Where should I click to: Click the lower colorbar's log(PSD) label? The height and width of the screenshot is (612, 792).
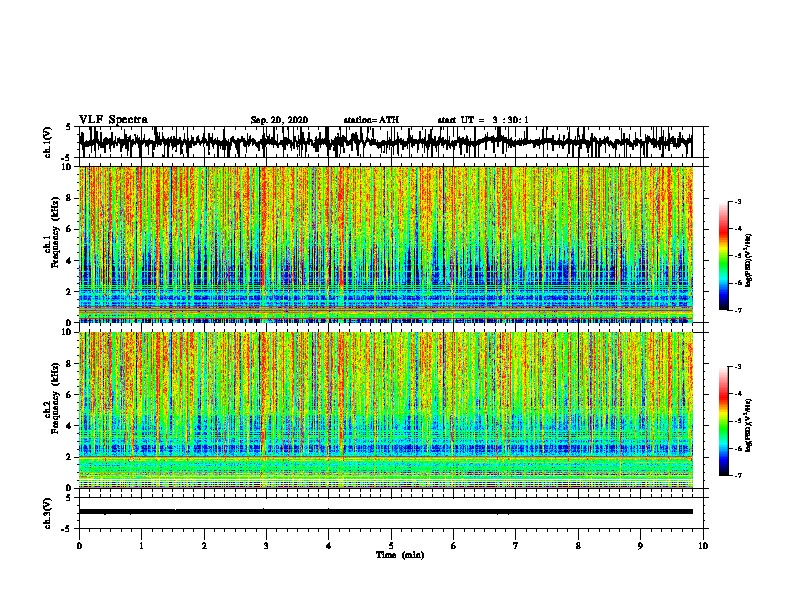pyautogui.click(x=748, y=426)
